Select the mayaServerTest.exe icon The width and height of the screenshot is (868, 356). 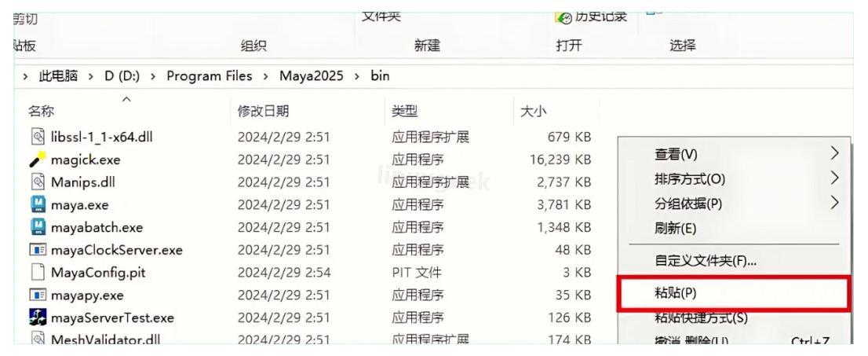[36, 317]
